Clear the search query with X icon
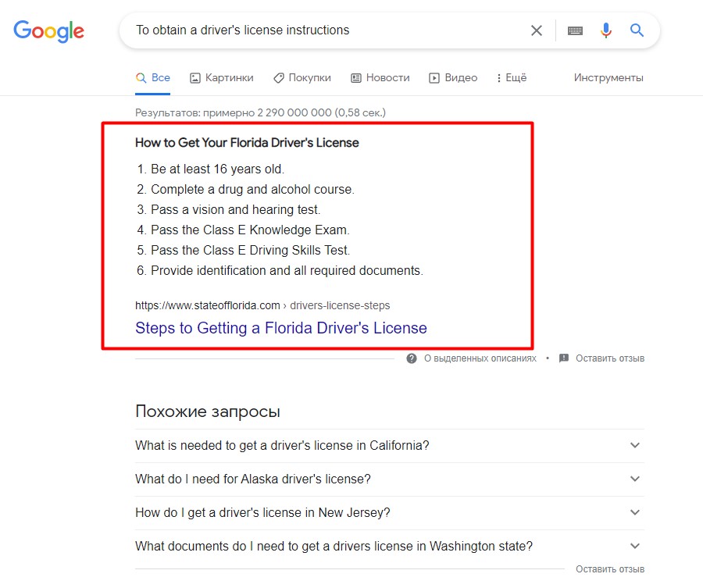The image size is (703, 588). (x=537, y=30)
